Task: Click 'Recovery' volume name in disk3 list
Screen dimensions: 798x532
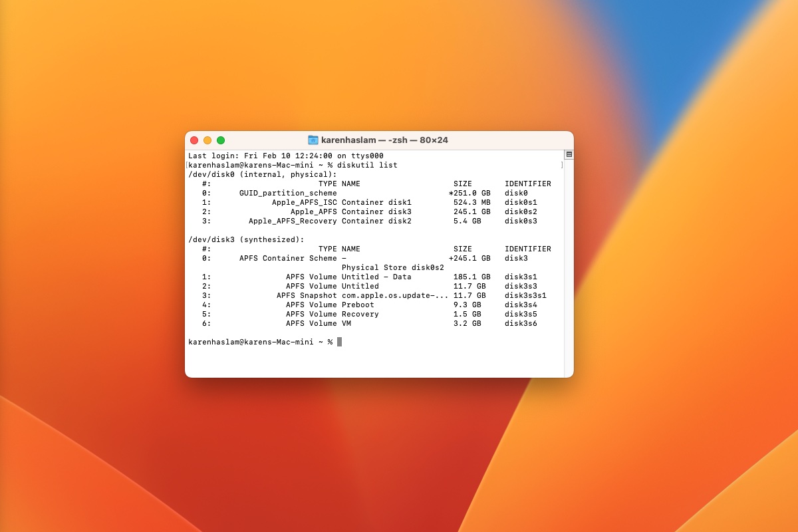Action: (360, 314)
